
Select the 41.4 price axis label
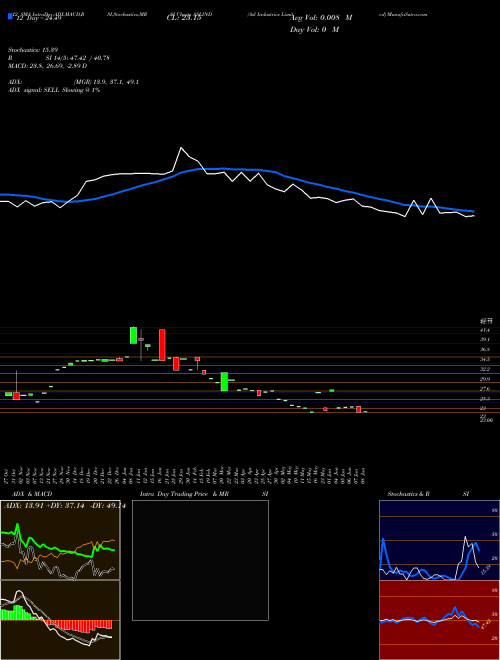pyautogui.click(x=485, y=330)
